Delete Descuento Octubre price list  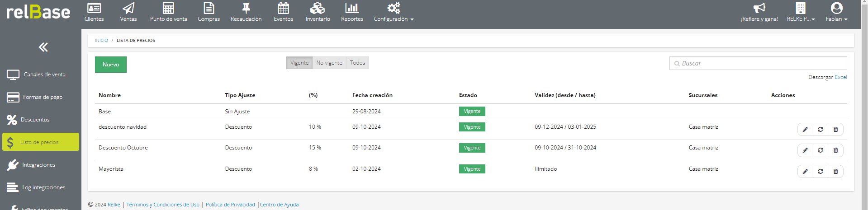[835, 150]
